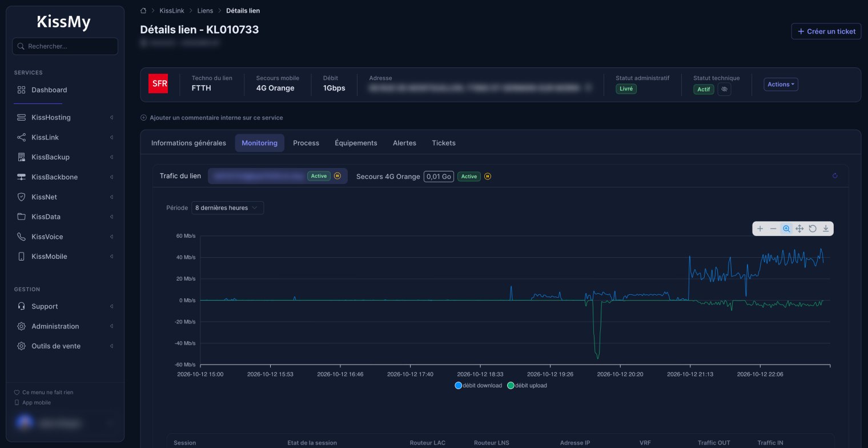Viewport: 868px width, 448px height.
Task: Open the Période dropdown
Action: click(x=227, y=208)
